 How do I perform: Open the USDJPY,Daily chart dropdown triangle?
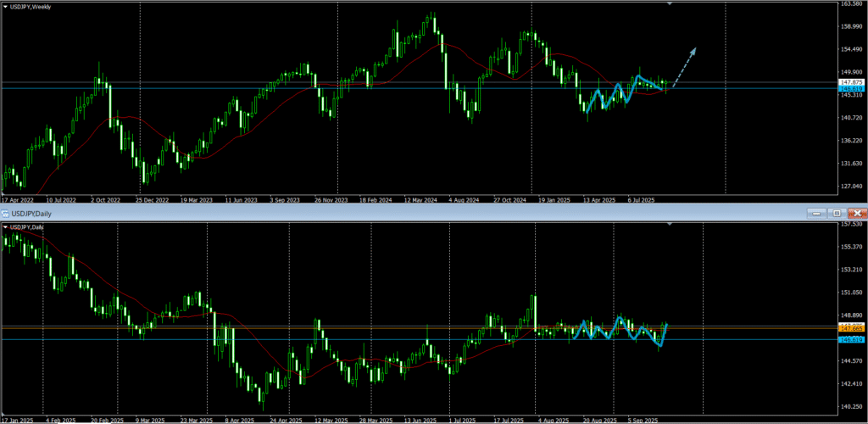point(6,227)
